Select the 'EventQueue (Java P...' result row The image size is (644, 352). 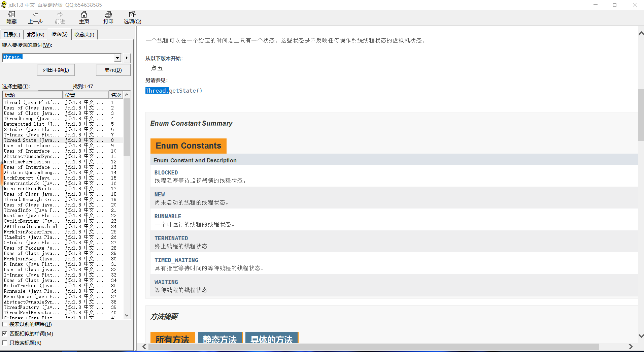[63, 296]
